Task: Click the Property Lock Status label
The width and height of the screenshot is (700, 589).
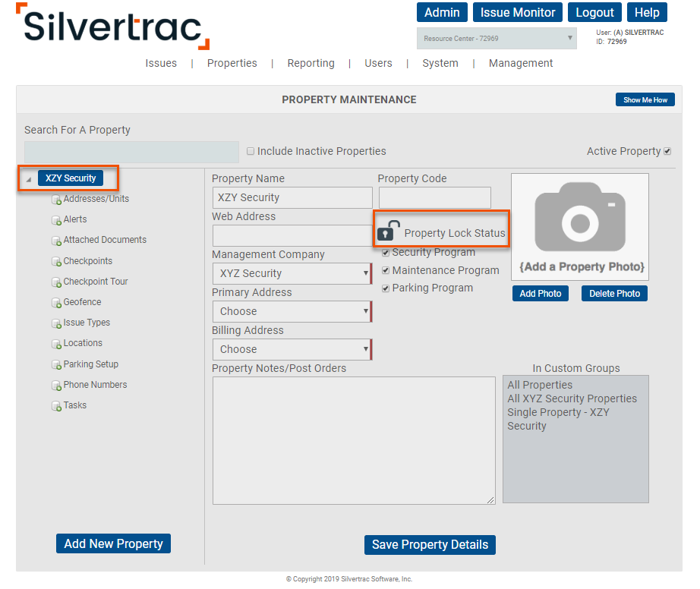Action: click(455, 233)
